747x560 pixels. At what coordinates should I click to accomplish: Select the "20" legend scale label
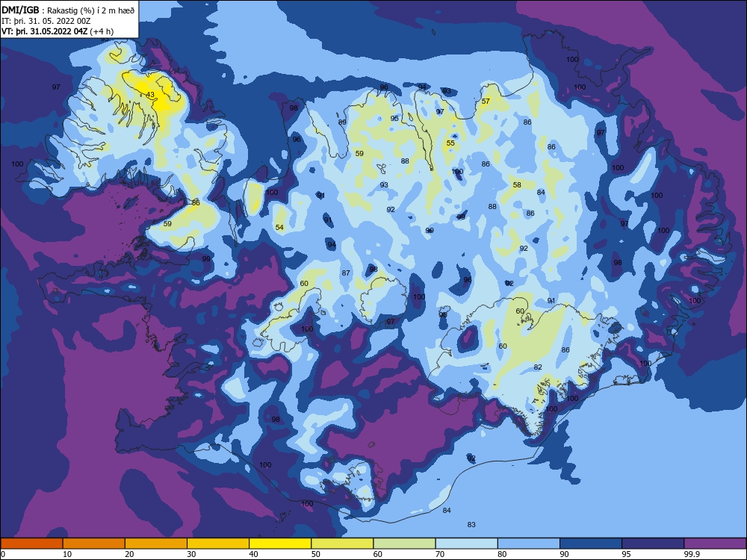coord(129,554)
